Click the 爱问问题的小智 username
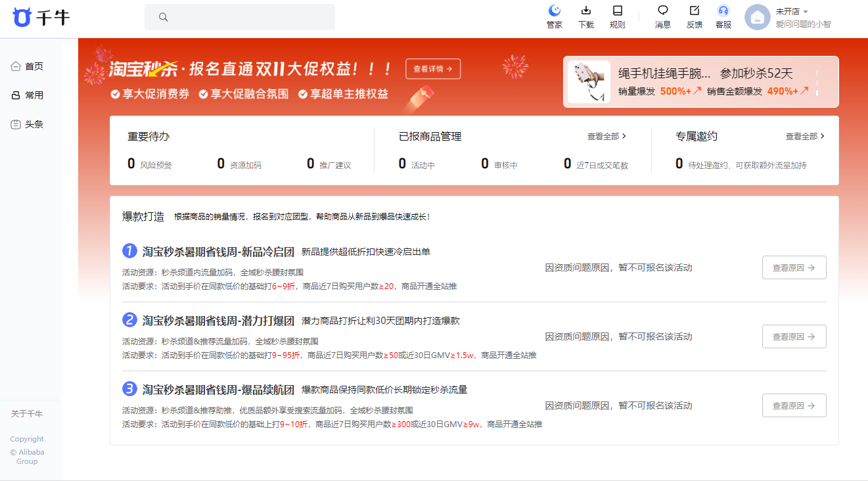Screen dimensions: 868x481 click(803, 24)
